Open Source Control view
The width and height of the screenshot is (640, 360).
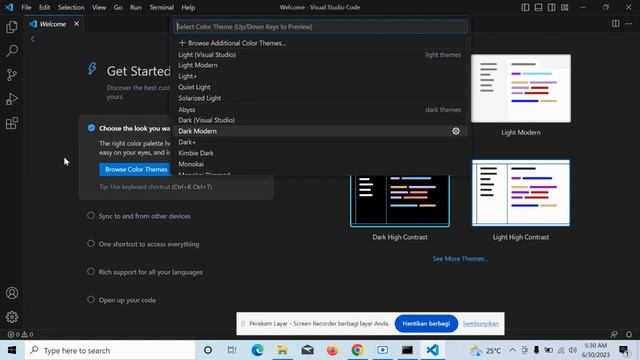(12, 75)
